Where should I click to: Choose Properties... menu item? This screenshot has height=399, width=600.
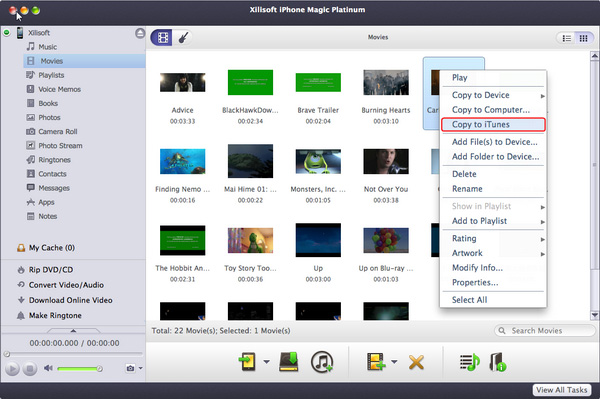tap(493, 283)
